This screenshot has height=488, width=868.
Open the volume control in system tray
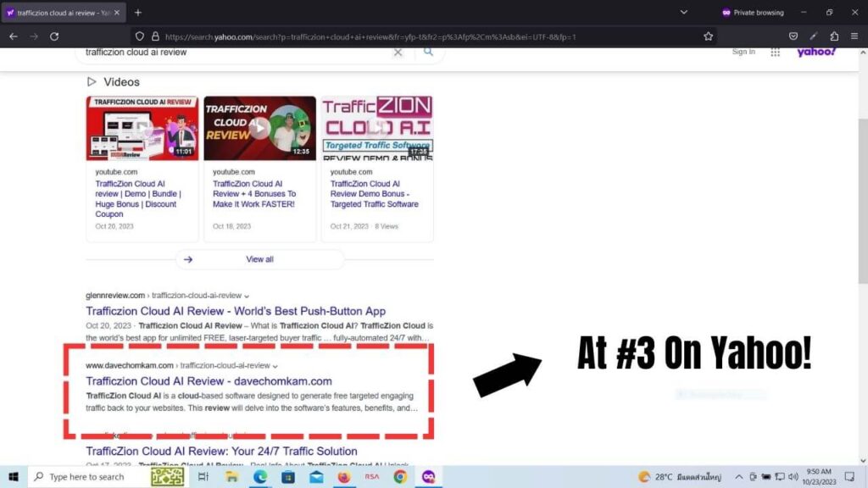(793, 476)
